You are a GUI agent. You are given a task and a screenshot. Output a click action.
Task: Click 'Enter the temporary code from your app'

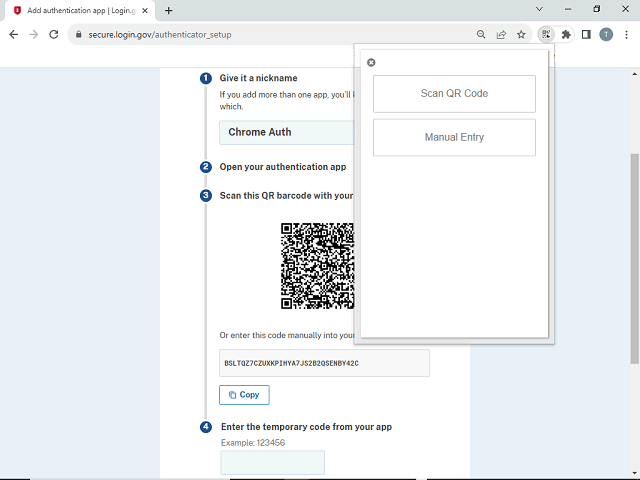[x=307, y=427]
